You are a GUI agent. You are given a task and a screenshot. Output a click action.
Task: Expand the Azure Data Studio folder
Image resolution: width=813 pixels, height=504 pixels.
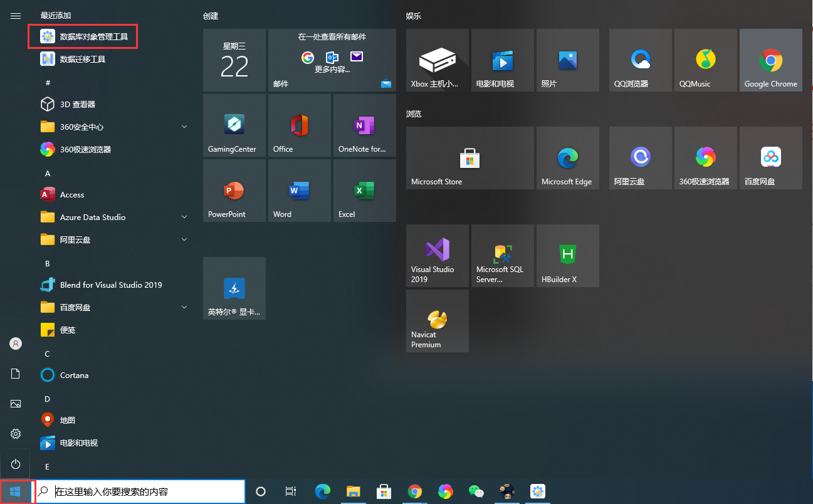coord(184,217)
